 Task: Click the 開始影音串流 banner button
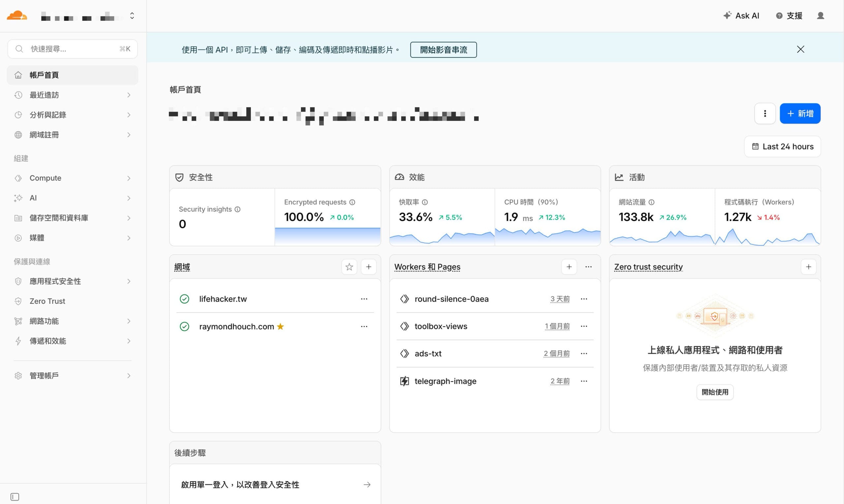443,50
